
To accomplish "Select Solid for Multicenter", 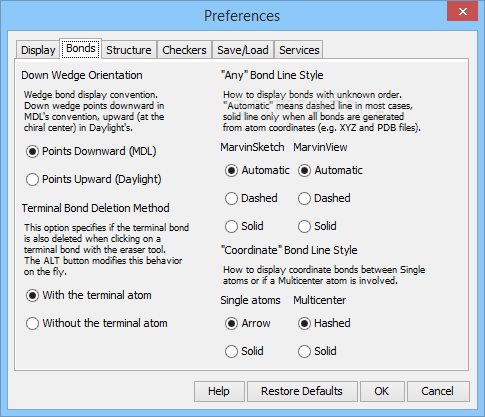I will (x=317, y=351).
